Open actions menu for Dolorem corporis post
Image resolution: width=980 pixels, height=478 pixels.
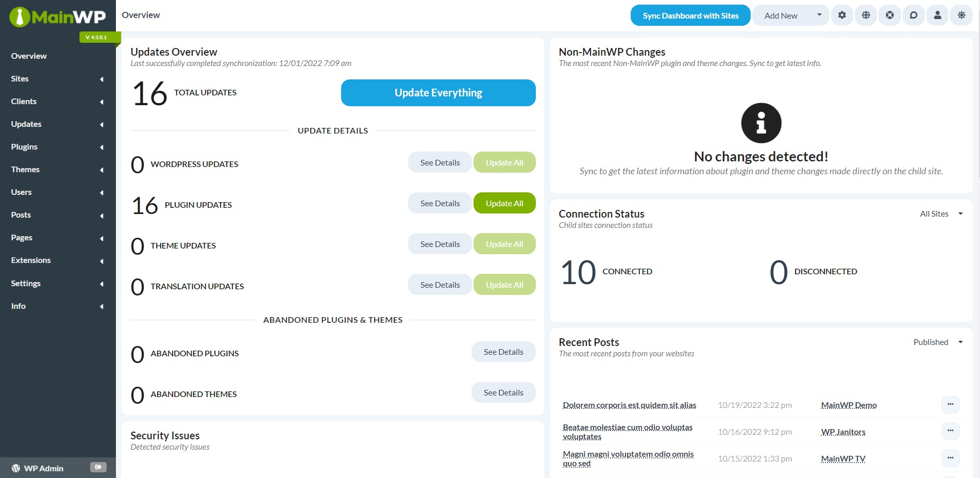click(x=950, y=405)
